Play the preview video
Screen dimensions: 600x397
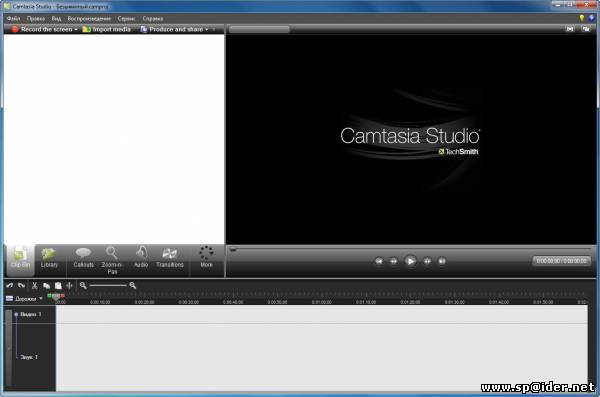pyautogui.click(x=411, y=261)
